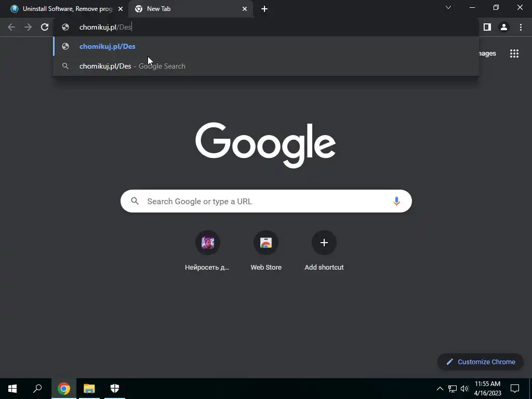Open the Chrome three-dot menu
The height and width of the screenshot is (399, 532).
click(x=521, y=27)
